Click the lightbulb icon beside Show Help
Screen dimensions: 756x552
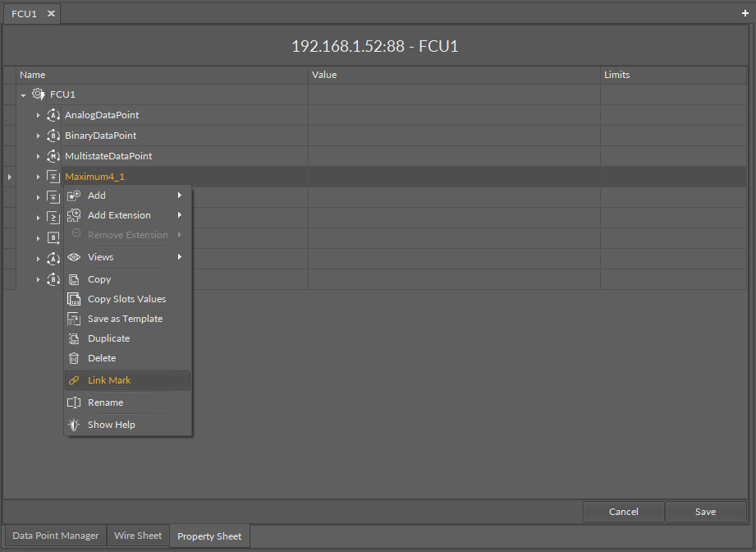point(74,425)
